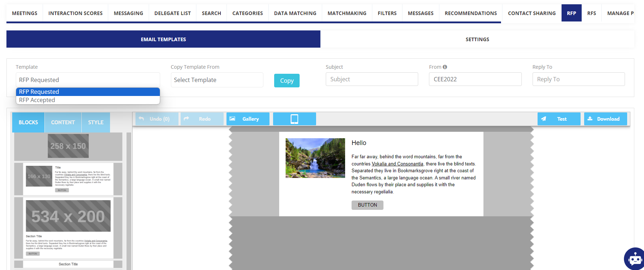Screen dimensions: 644x270
Task: Switch to the Settings tab
Action: pyautogui.click(x=477, y=39)
